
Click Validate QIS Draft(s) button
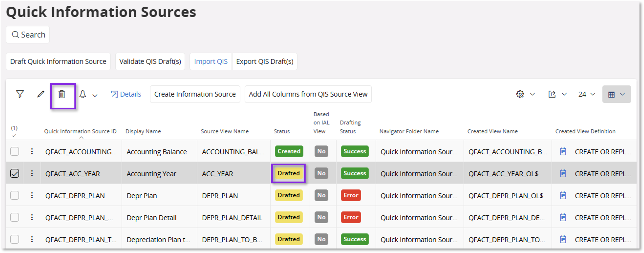click(x=150, y=61)
